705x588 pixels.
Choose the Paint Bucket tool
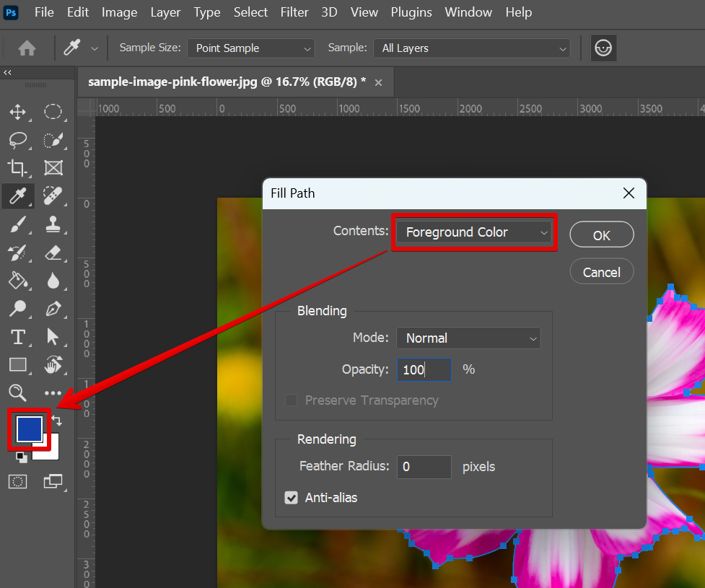17,281
